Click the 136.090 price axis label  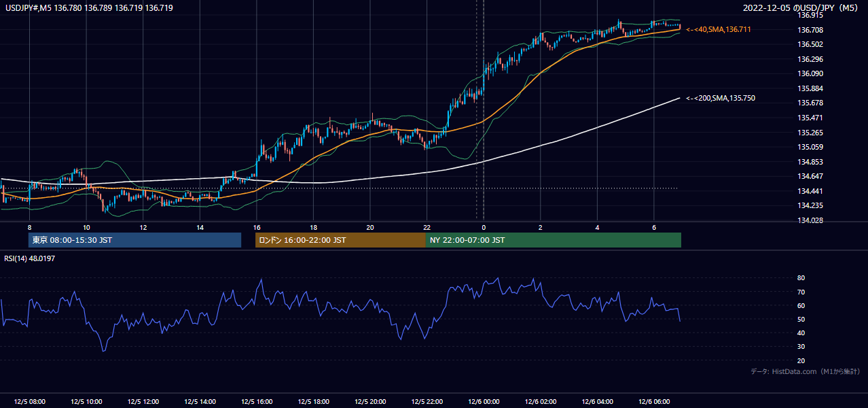coord(810,73)
